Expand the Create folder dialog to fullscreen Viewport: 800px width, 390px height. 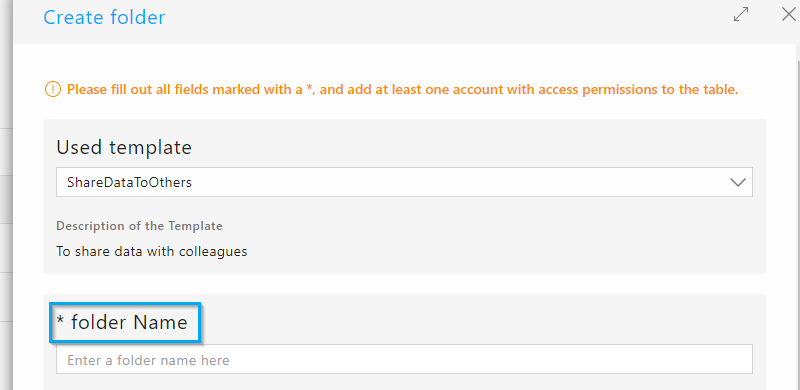point(741,15)
